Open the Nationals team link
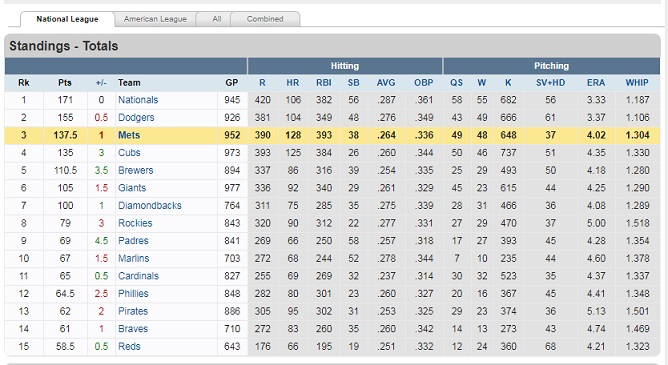The width and height of the screenshot is (668, 365). point(138,100)
